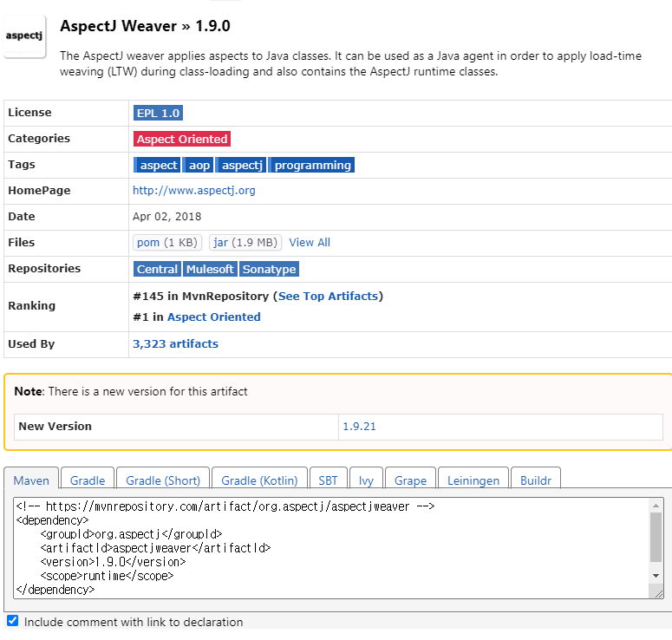The width and height of the screenshot is (672, 640).
Task: Click the 'Ranking' row label
Action: (x=32, y=305)
